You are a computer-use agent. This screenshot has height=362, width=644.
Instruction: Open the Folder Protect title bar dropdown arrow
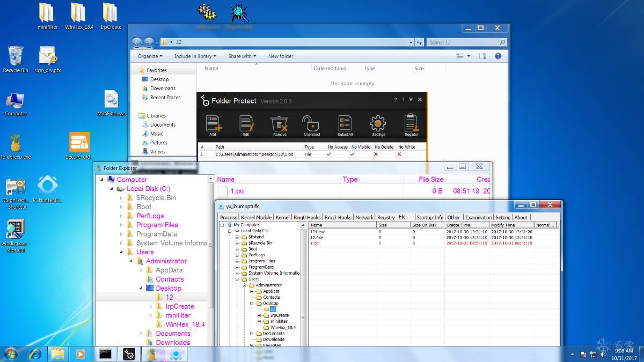[411, 100]
